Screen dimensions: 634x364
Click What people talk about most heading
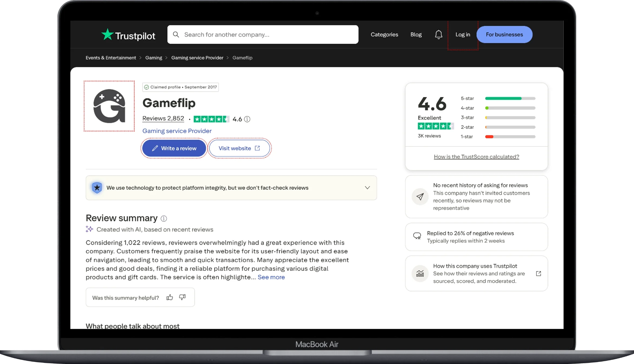pos(132,326)
